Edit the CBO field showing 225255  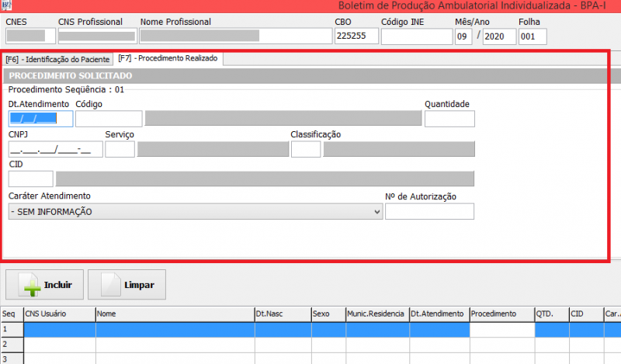click(x=356, y=36)
